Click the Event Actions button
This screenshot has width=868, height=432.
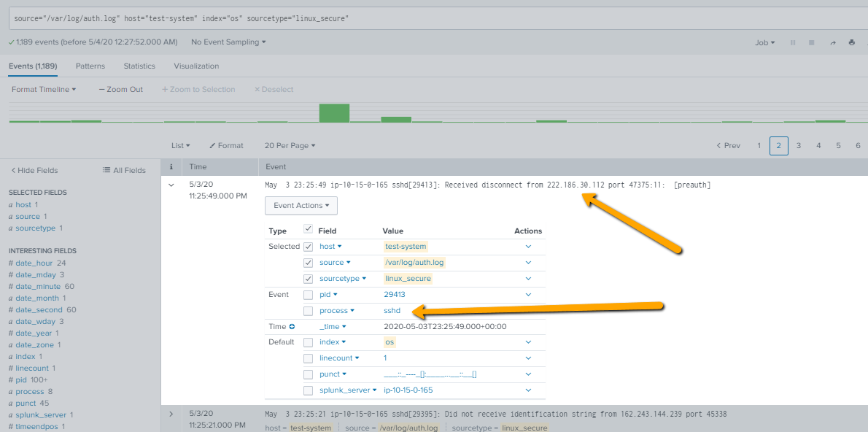pos(301,205)
